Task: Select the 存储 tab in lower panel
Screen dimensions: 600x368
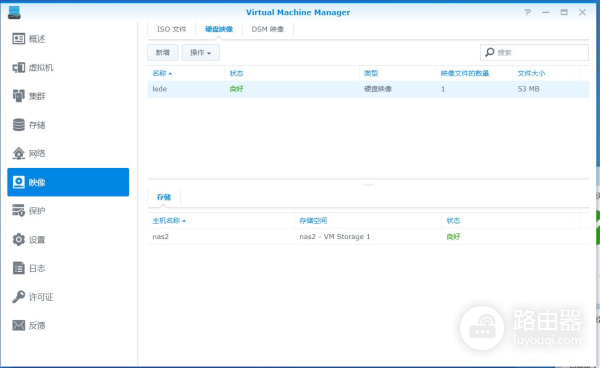Action: tap(164, 197)
